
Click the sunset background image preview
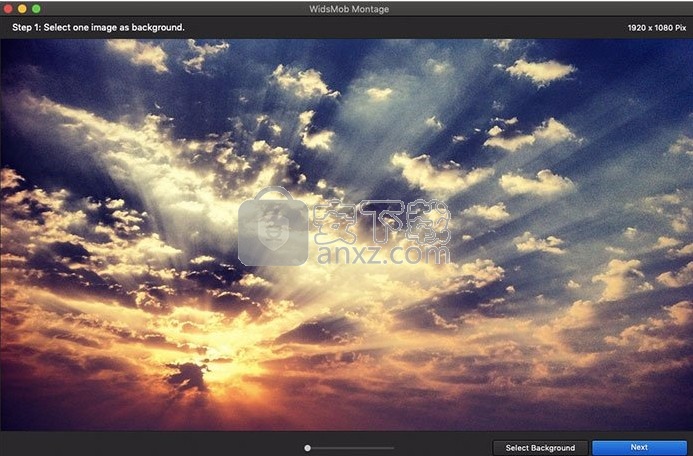[x=346, y=235]
